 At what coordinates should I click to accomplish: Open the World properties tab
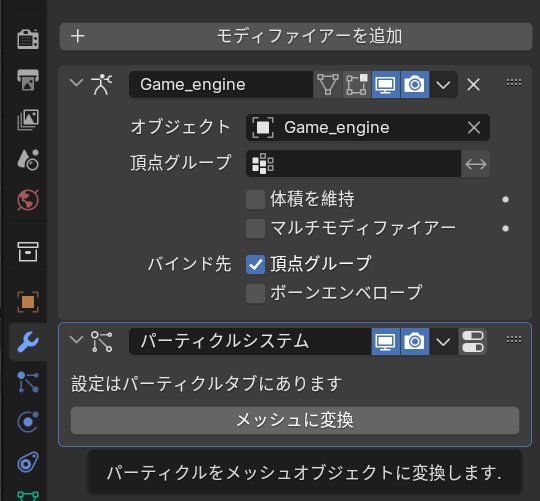coord(28,200)
